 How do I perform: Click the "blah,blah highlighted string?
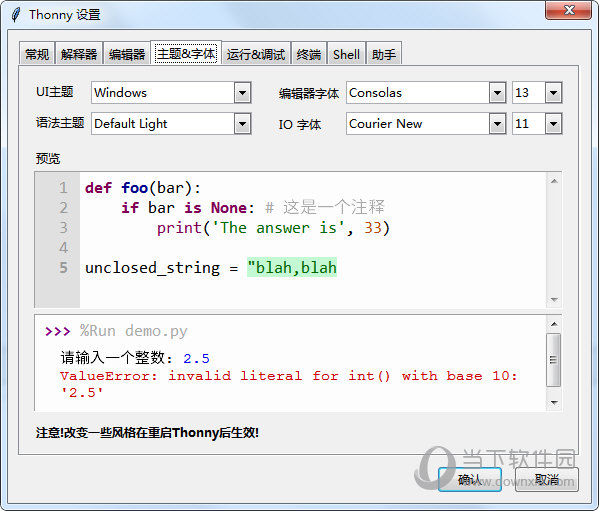tap(292, 267)
